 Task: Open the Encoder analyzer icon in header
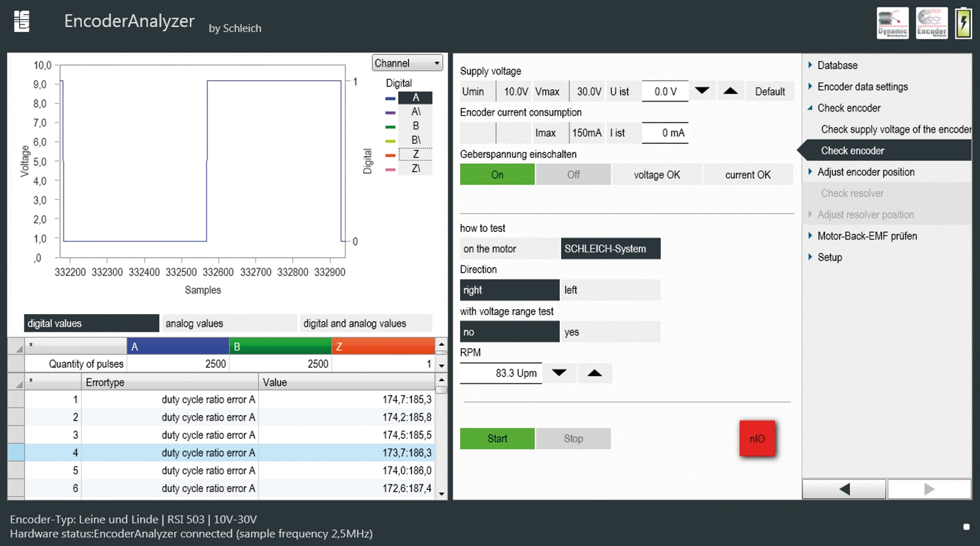[x=932, y=23]
